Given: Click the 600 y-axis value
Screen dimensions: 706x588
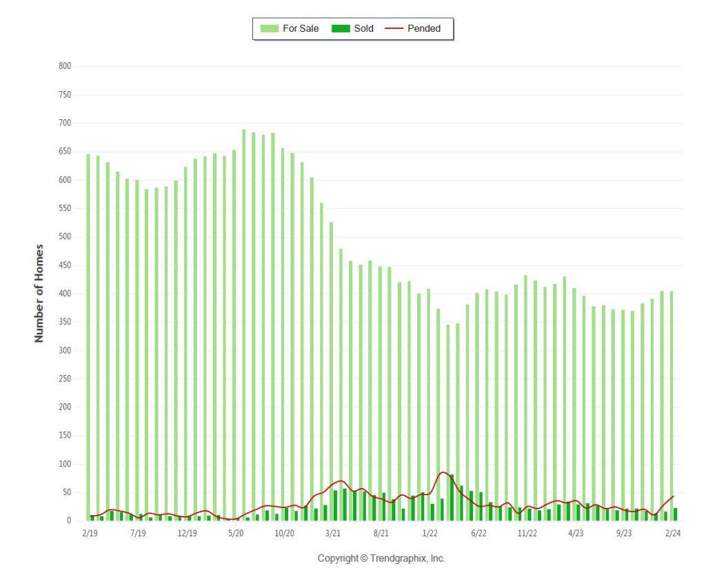Looking at the screenshot, I should (65, 180).
